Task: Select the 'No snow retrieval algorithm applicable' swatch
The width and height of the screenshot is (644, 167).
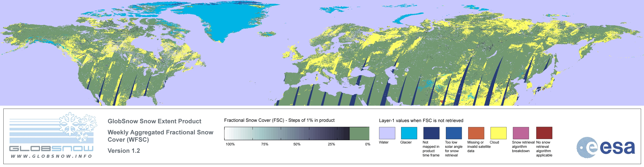Action: pos(544,133)
